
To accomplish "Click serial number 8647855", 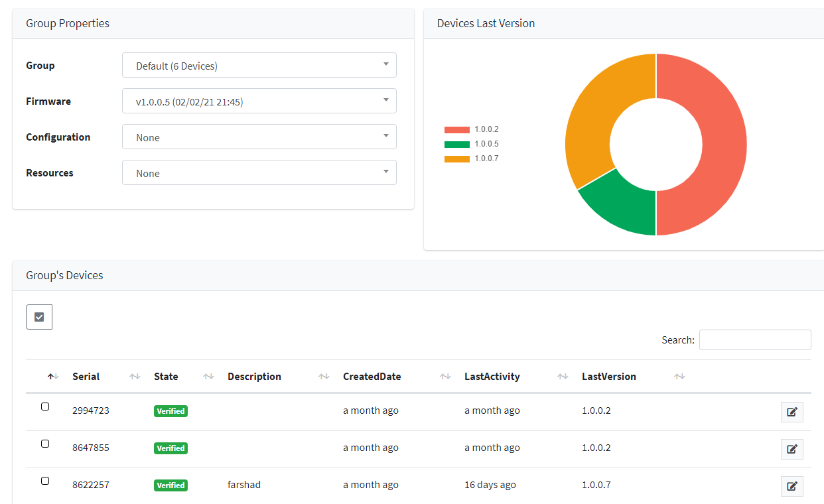I will pyautogui.click(x=91, y=448).
